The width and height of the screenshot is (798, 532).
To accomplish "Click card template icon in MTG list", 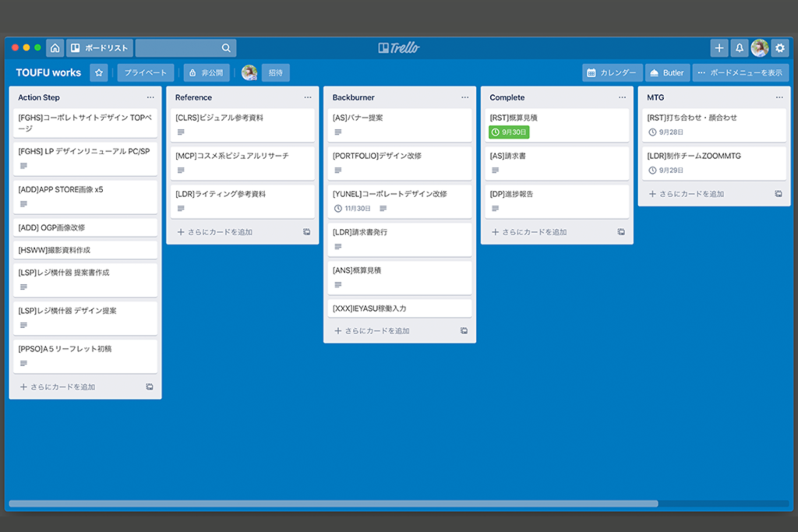I will [779, 194].
